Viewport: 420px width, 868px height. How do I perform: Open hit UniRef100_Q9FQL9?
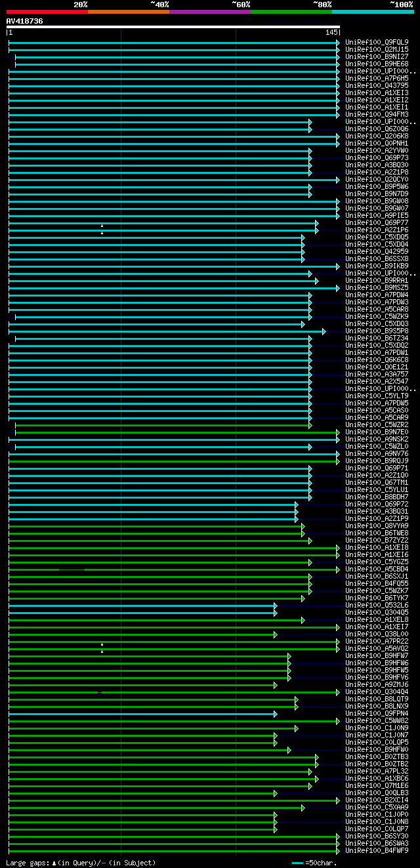tap(377, 42)
